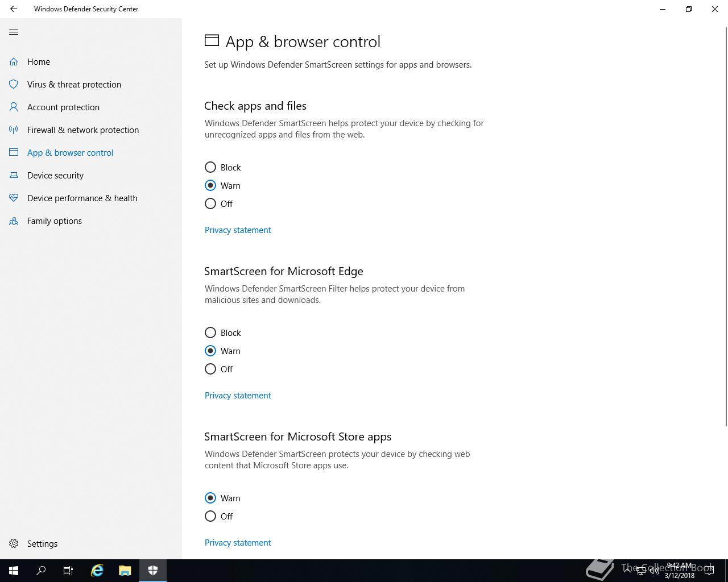Click the Settings gear icon
Viewport: 728px width, 582px height.
[14, 543]
